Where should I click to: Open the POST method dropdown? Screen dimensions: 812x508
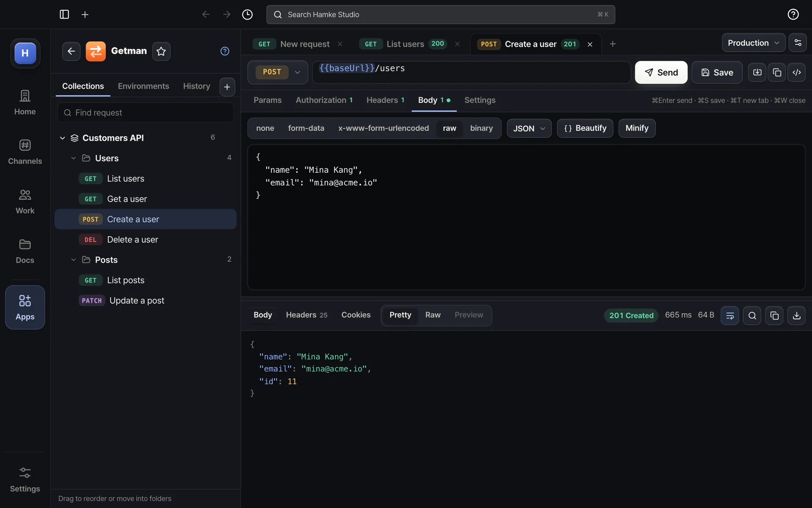coord(278,72)
